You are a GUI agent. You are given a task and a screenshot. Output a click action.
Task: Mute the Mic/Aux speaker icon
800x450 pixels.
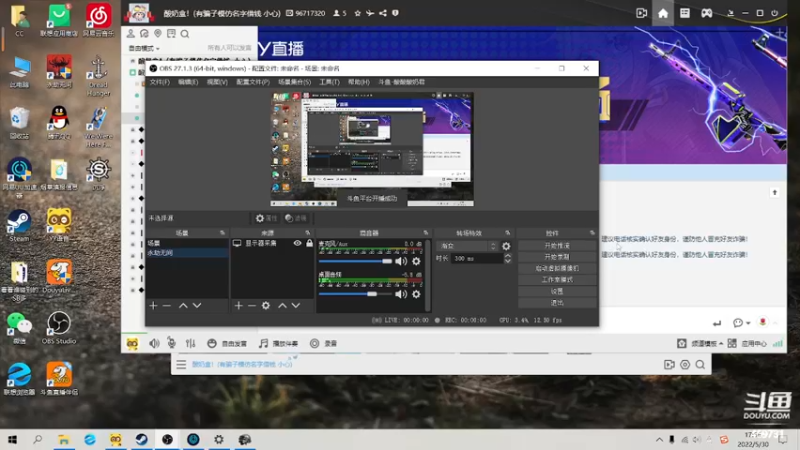[402, 261]
